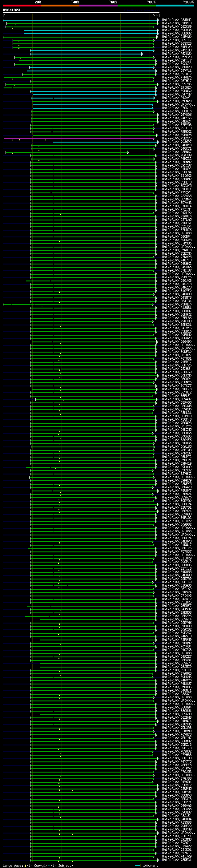Screen dimensions: 197x868
Task: Select the UniRef100_B3HET8 label
Action: [177, 182]
